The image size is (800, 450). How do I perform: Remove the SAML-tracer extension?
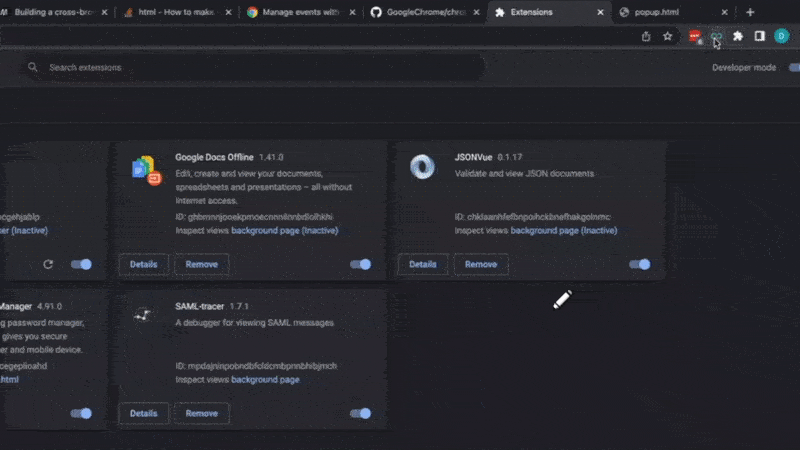(x=201, y=413)
